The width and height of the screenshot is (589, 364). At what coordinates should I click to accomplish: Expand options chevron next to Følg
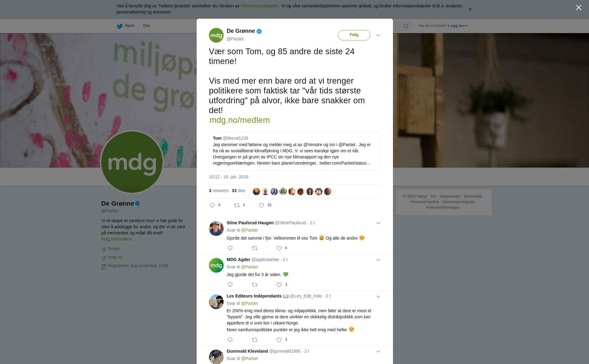click(x=378, y=35)
